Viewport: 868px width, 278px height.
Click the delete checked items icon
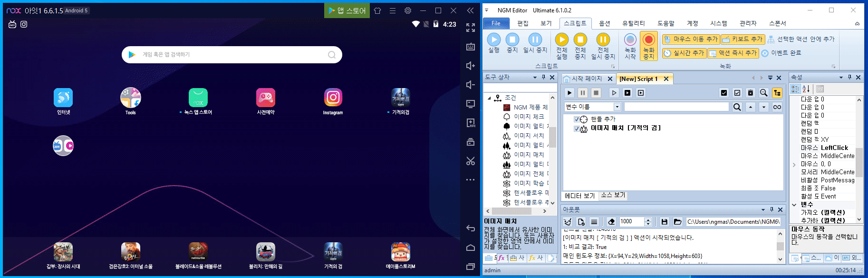(x=751, y=93)
